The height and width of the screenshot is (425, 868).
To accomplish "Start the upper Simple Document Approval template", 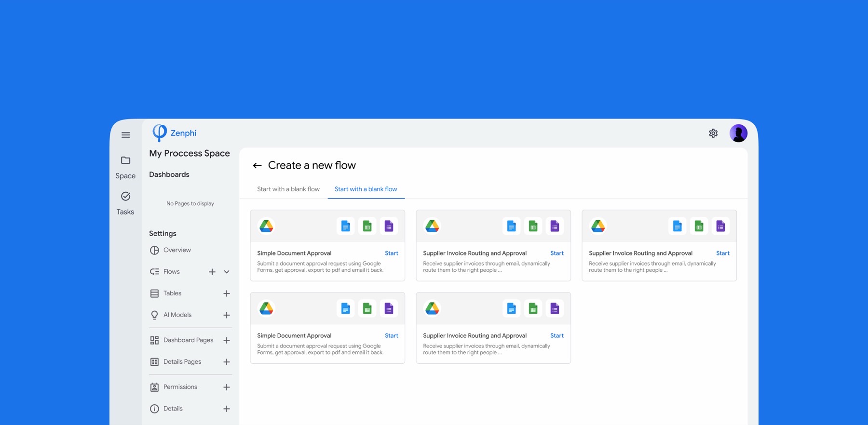I will [x=392, y=253].
